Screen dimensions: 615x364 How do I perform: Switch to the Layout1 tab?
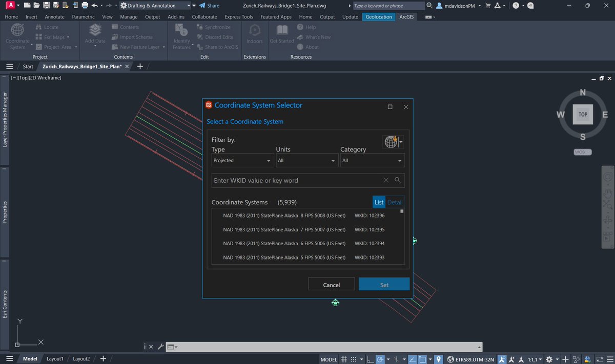click(55, 359)
